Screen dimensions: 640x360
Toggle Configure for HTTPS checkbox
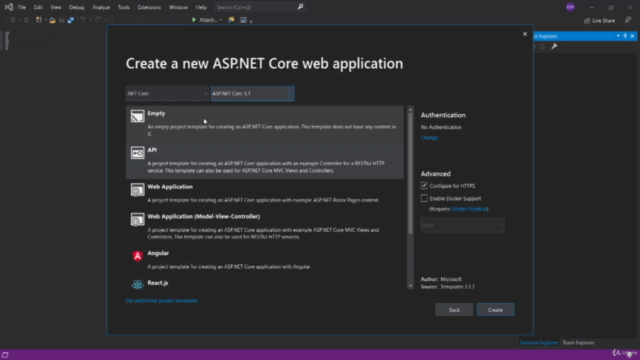[424, 186]
